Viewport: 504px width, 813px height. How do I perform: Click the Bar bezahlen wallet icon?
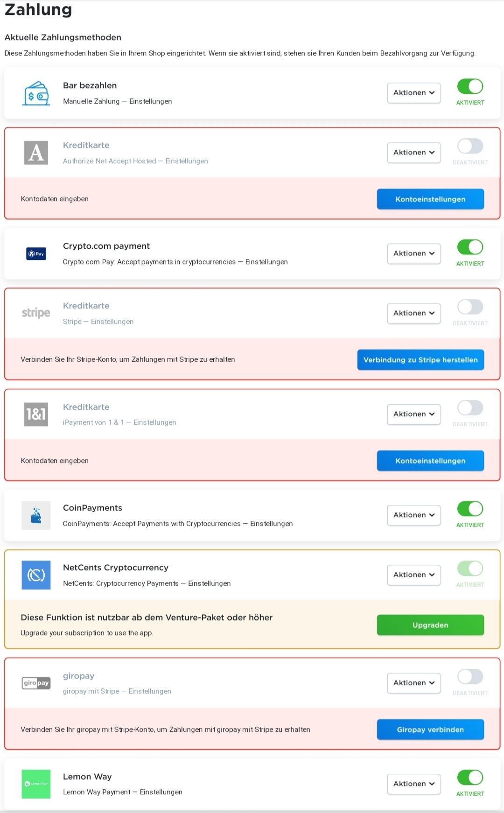click(36, 92)
